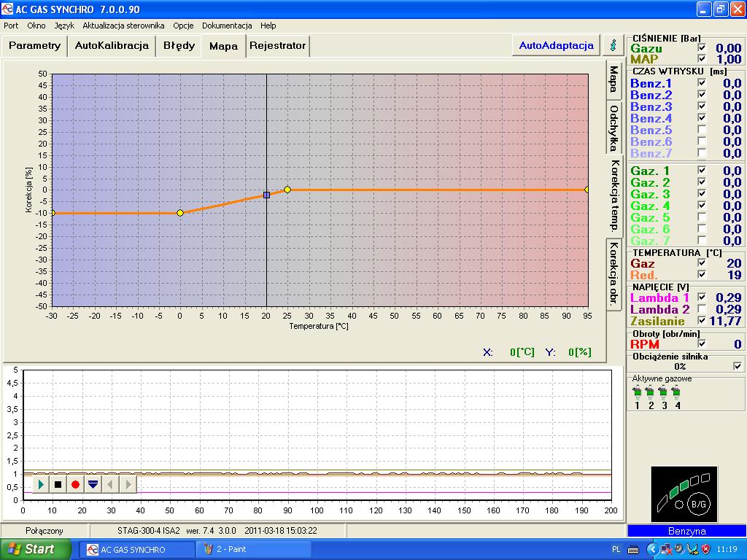Enable the Benz.7 checkbox
This screenshot has width=747, height=560.
tap(701, 152)
